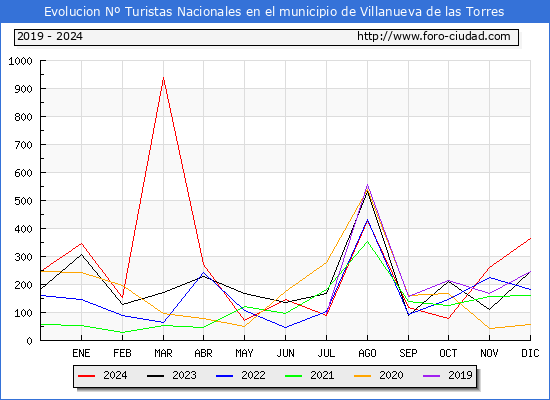Click the FEB month axis label
550x400 pixels.
(122, 353)
